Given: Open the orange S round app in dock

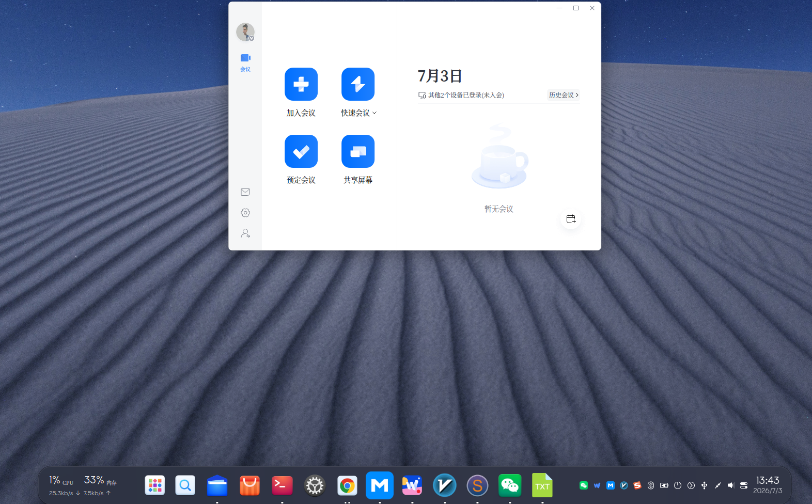Looking at the screenshot, I should point(477,485).
